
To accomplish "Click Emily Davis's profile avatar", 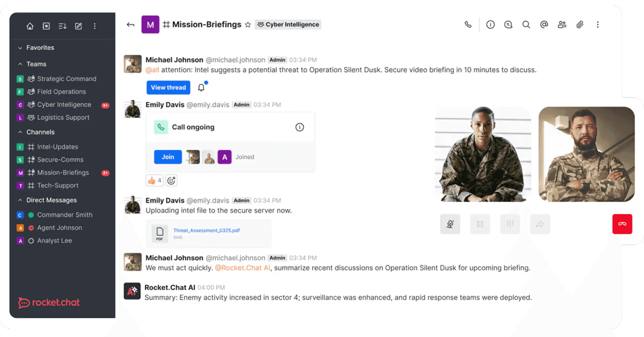I will [x=132, y=109].
